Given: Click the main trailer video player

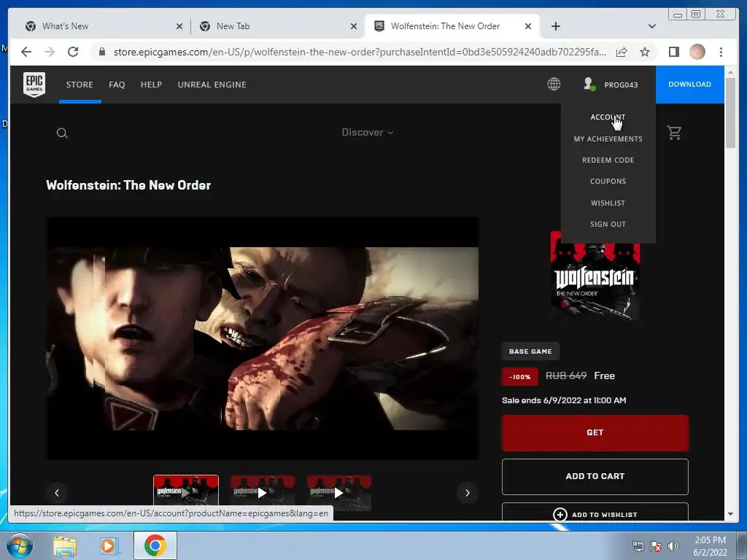Looking at the screenshot, I should (263, 338).
